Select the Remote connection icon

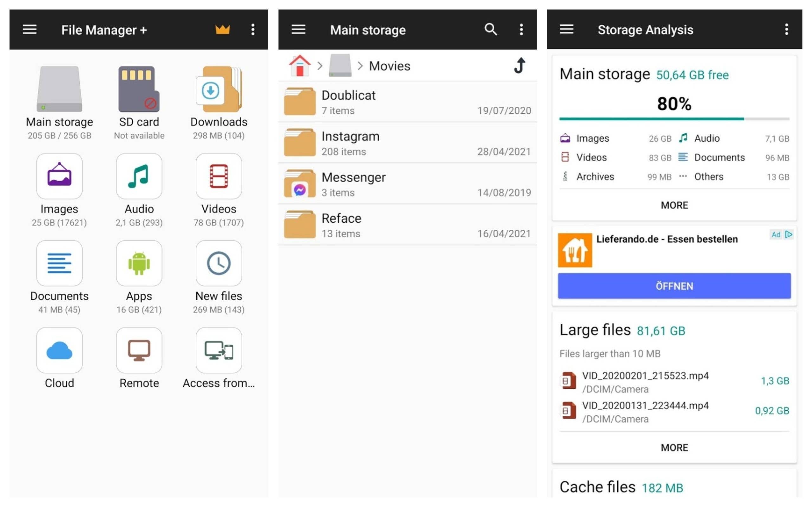click(139, 350)
